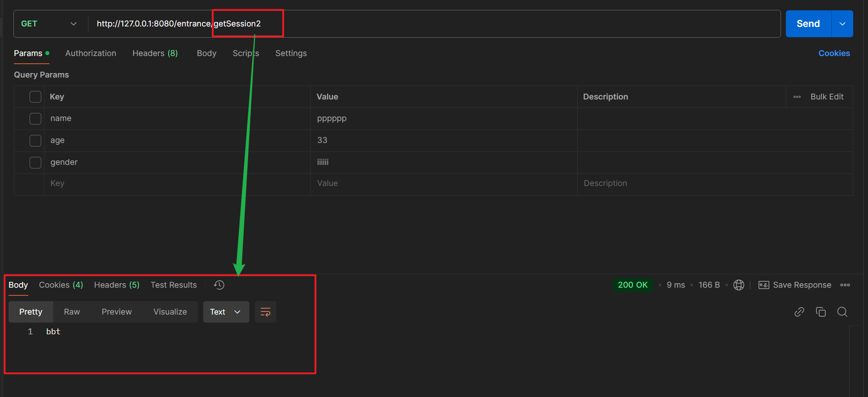Click the 'age' key cell
Viewport: 868px width, 397px height.
tap(177, 141)
